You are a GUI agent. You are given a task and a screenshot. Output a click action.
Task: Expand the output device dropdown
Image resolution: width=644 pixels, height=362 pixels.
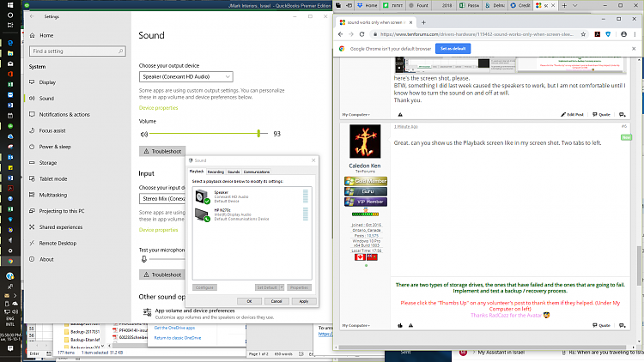(x=185, y=76)
